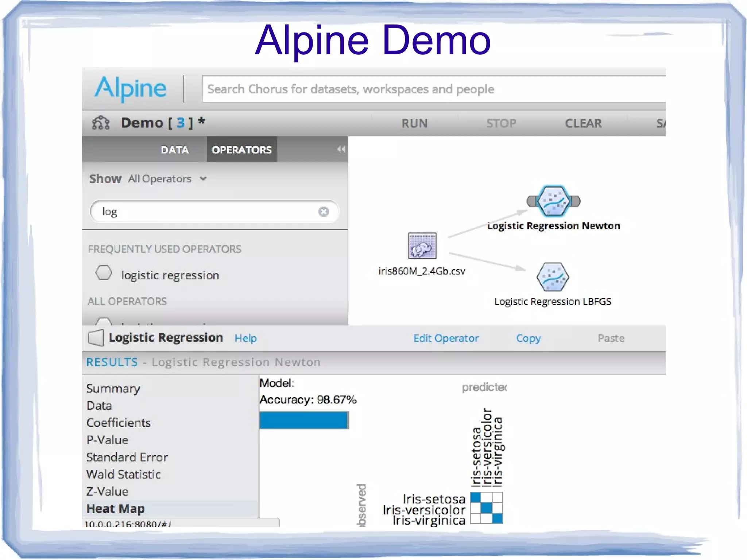Switch to the OPERATORS tab
Image resolution: width=747 pixels, height=560 pixels.
(242, 150)
